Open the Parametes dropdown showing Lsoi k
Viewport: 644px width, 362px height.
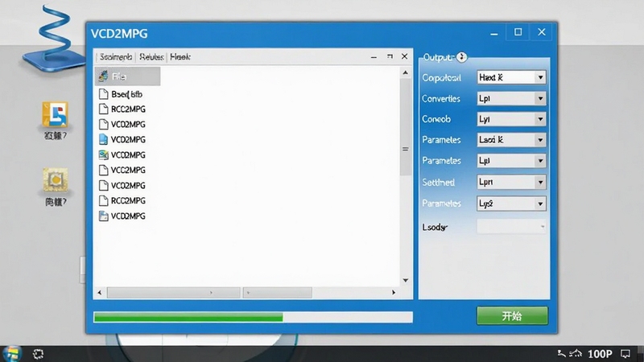(x=511, y=140)
